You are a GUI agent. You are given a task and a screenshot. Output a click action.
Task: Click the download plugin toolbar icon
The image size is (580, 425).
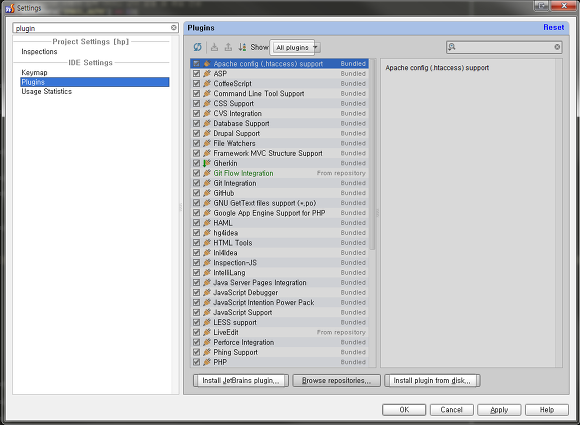point(214,47)
